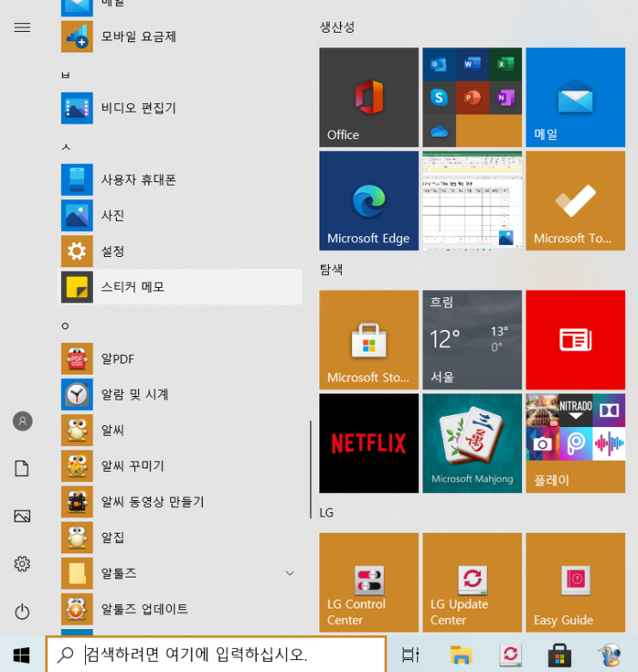Open PowerPoint in the Office apps tile
Image resolution: width=638 pixels, height=672 pixels.
point(472,98)
